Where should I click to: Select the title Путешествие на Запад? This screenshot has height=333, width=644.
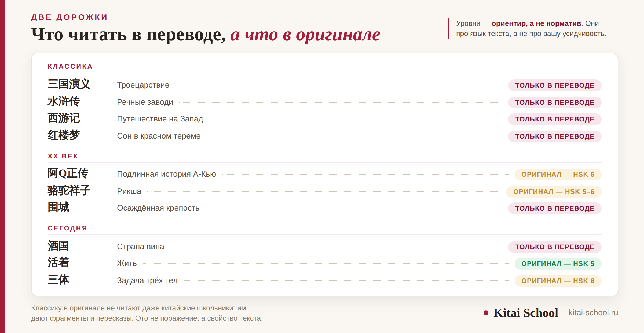[x=160, y=119]
